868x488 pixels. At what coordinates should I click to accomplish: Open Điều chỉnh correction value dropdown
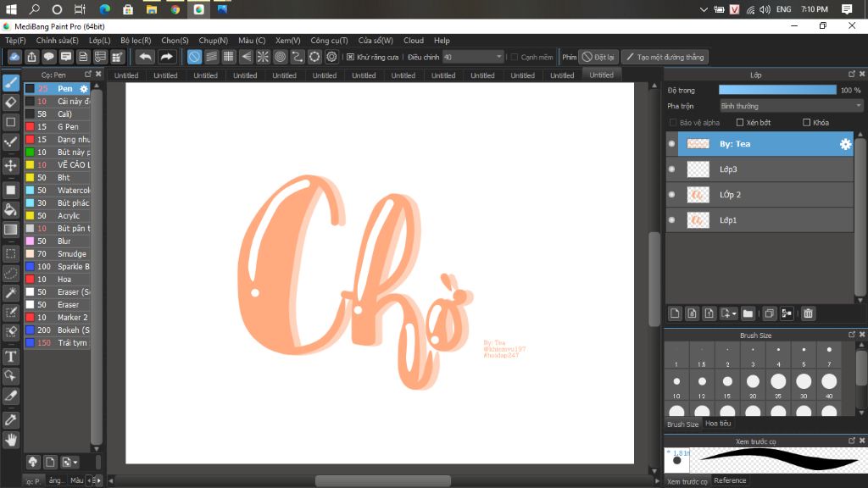[x=473, y=57]
